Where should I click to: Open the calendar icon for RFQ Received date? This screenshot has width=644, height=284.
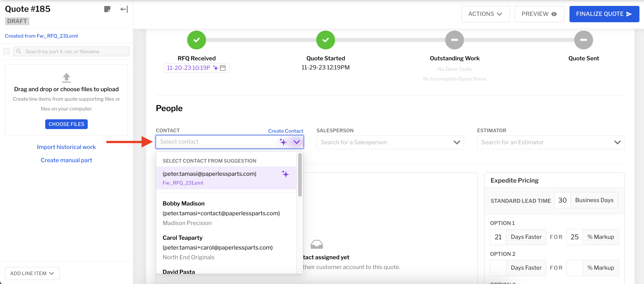223,68
